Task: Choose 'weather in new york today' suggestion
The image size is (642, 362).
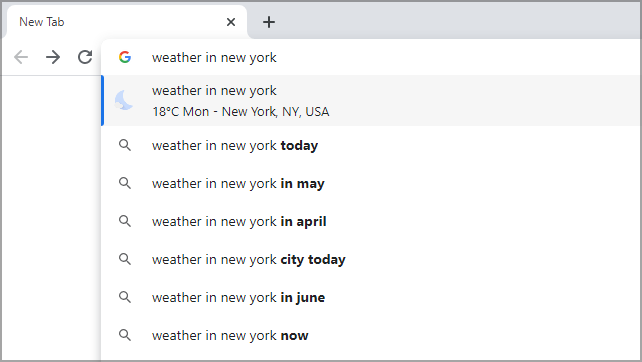Action: click(x=371, y=145)
